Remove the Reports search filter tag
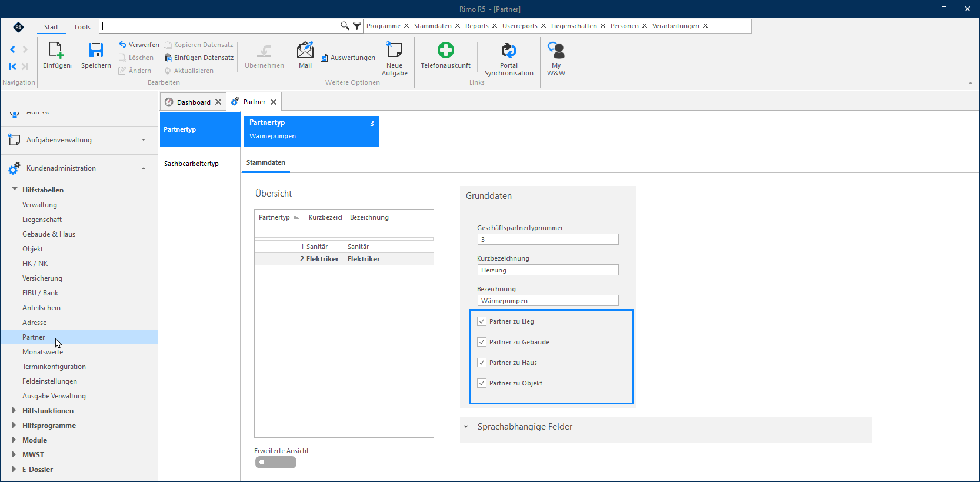Image resolution: width=980 pixels, height=482 pixels. pyautogui.click(x=495, y=26)
